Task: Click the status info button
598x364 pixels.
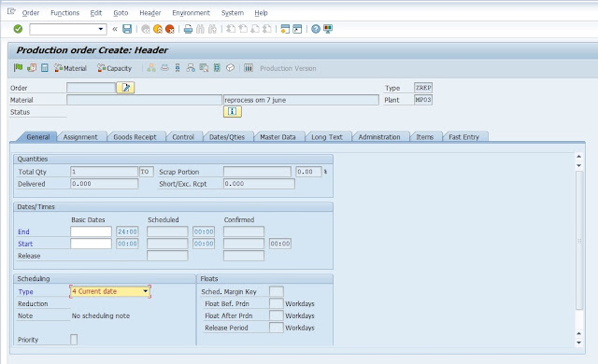Action: (233, 112)
